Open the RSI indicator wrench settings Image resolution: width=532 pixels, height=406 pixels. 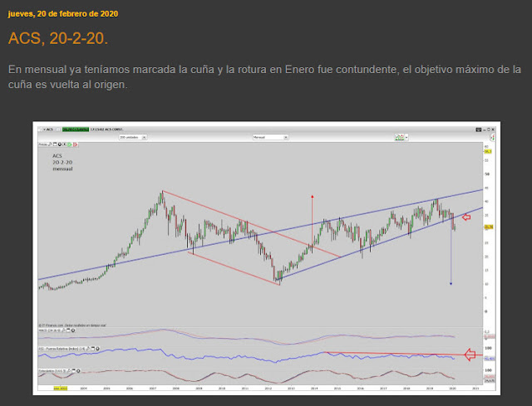point(88,349)
